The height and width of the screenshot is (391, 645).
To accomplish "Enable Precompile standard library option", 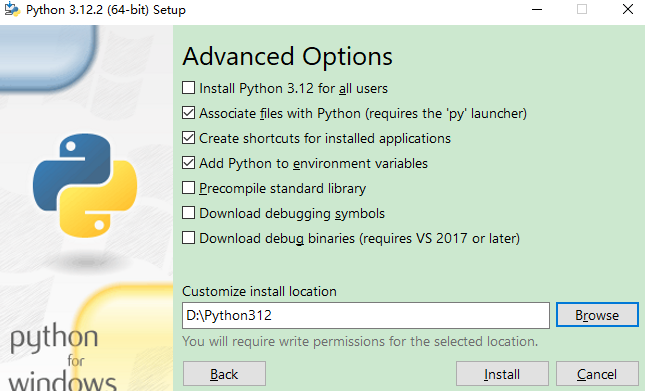I will click(x=188, y=188).
